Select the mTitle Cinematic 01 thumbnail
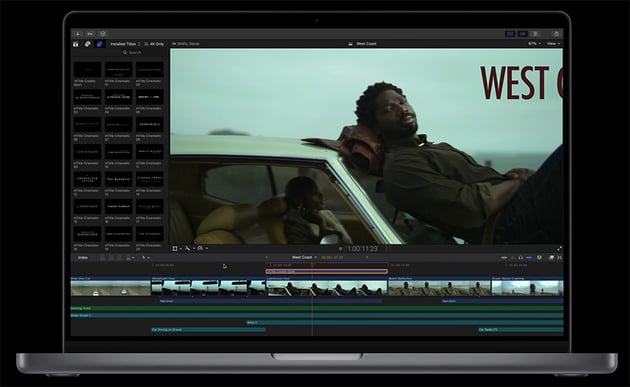 click(118, 70)
